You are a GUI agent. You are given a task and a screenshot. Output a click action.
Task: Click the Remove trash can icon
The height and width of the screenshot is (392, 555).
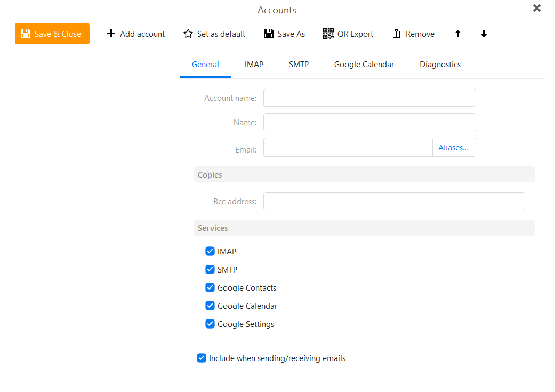(397, 34)
